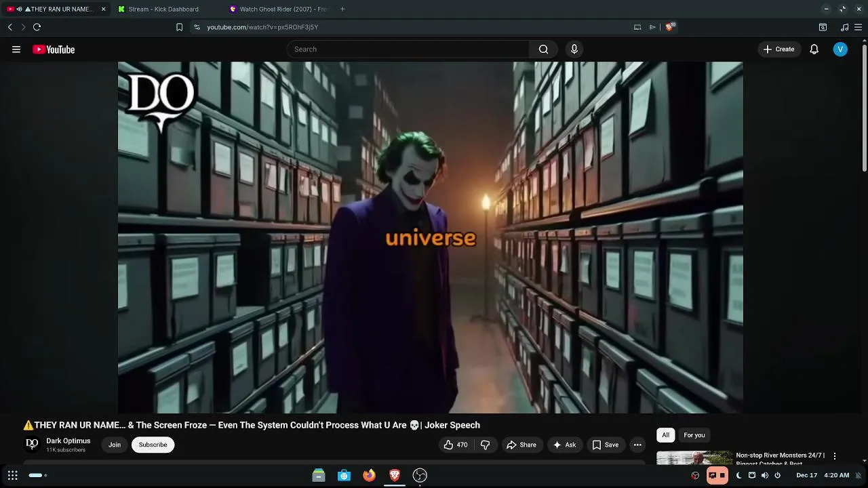Open app launcher grid in taskbar
The width and height of the screenshot is (868, 488).
[x=13, y=475]
